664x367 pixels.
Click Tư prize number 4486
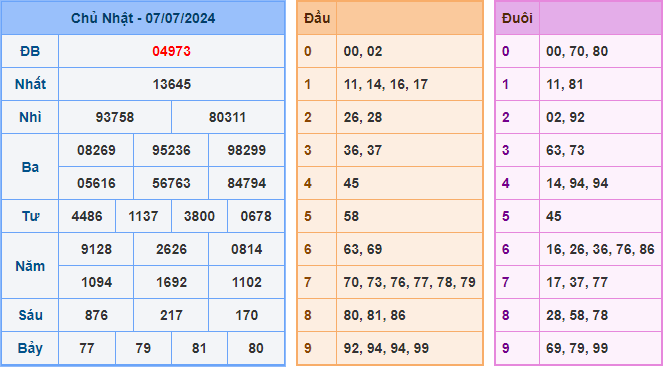point(87,216)
